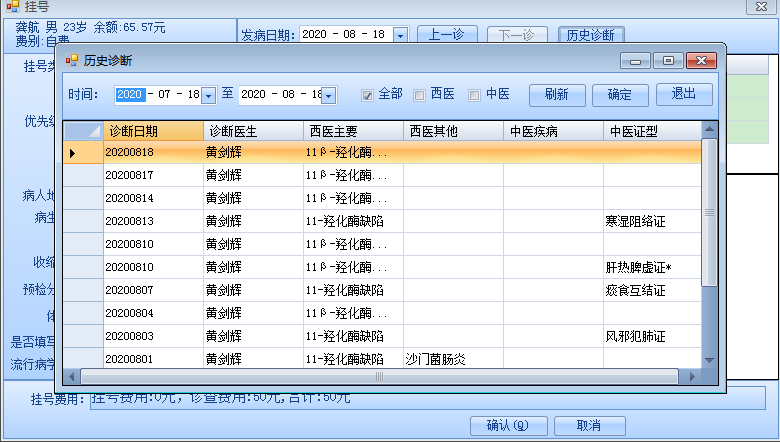Click the 沙门菌肠炎 cell

[453, 358]
